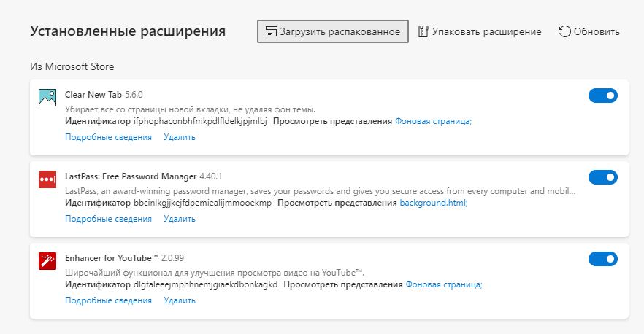Remove LastPass using its Удалить link

click(x=180, y=219)
